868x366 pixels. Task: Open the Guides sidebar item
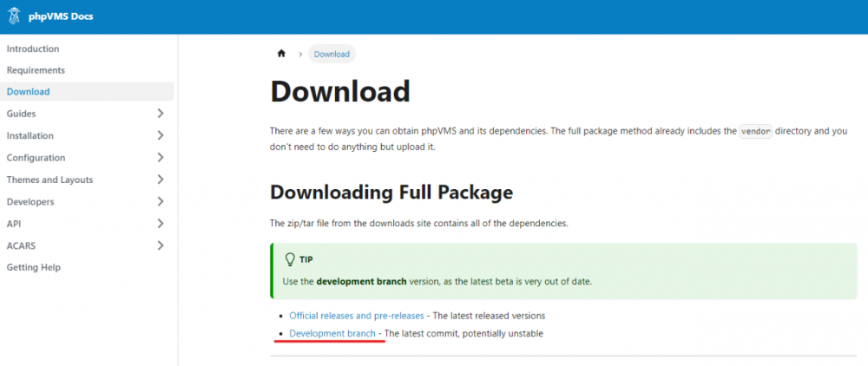[21, 114]
